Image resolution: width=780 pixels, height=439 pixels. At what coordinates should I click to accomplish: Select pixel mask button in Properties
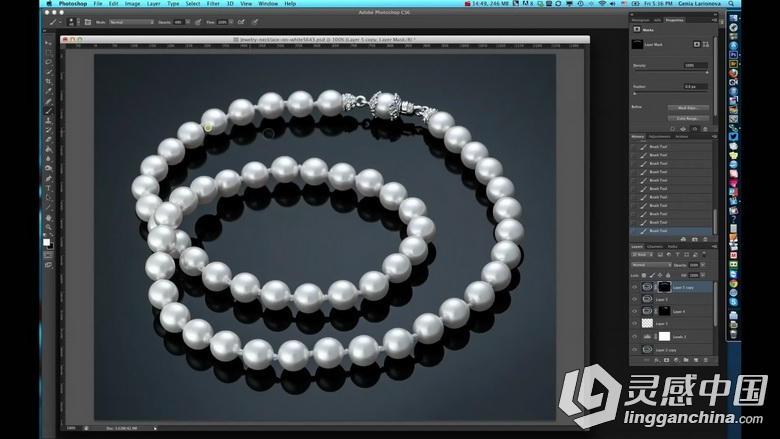(696, 44)
